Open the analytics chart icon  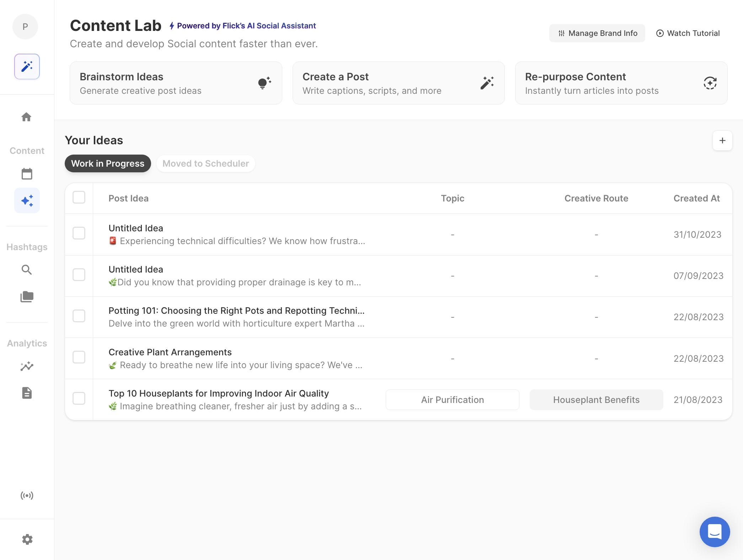coord(27,366)
